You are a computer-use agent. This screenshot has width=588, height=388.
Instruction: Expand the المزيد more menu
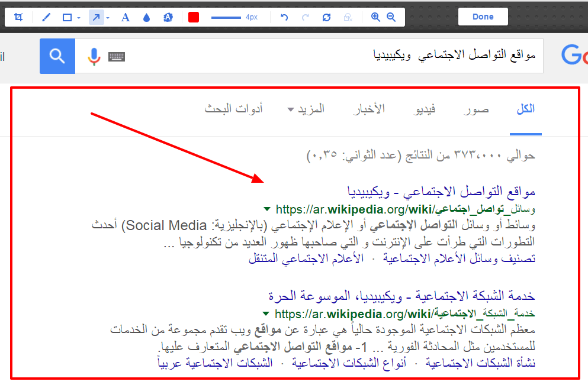click(306, 109)
